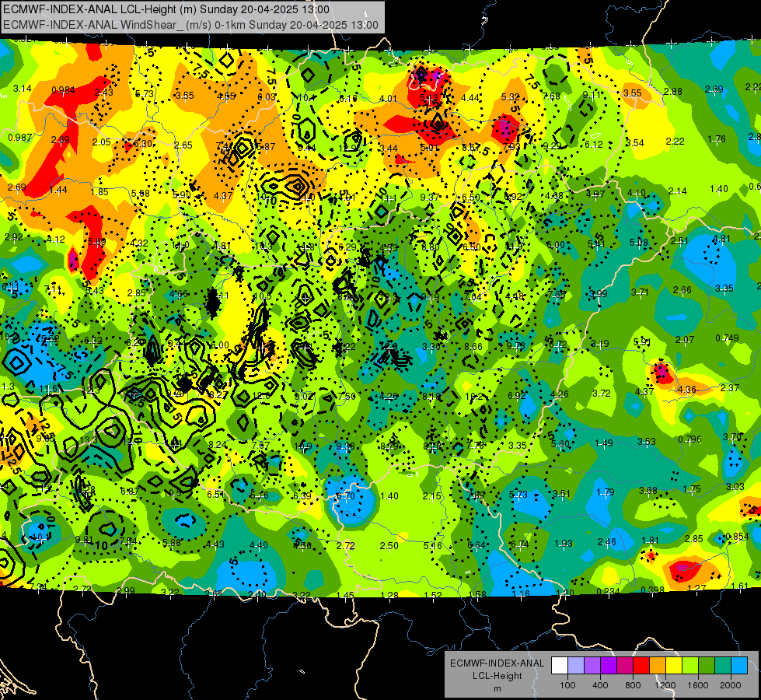Click the white 100 m legend swatch

pos(560,666)
